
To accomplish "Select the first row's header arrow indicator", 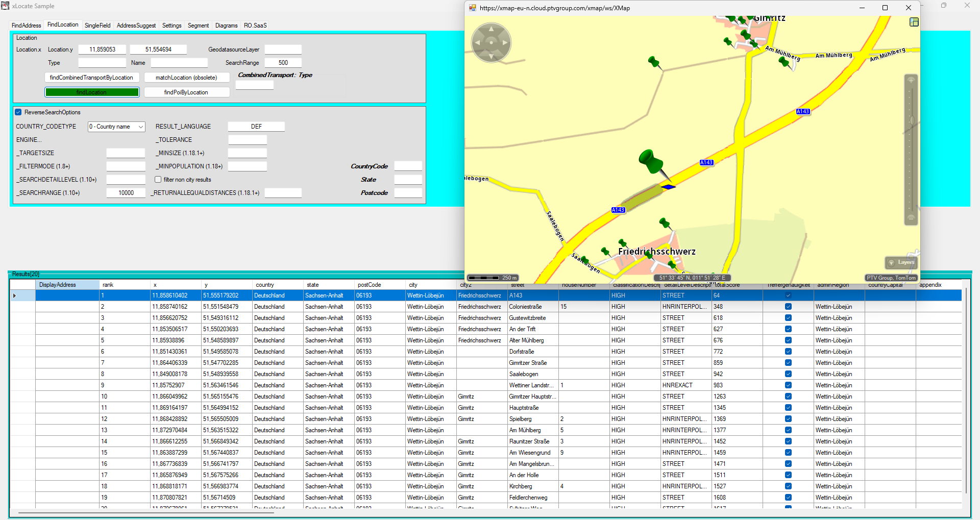I will pos(15,295).
